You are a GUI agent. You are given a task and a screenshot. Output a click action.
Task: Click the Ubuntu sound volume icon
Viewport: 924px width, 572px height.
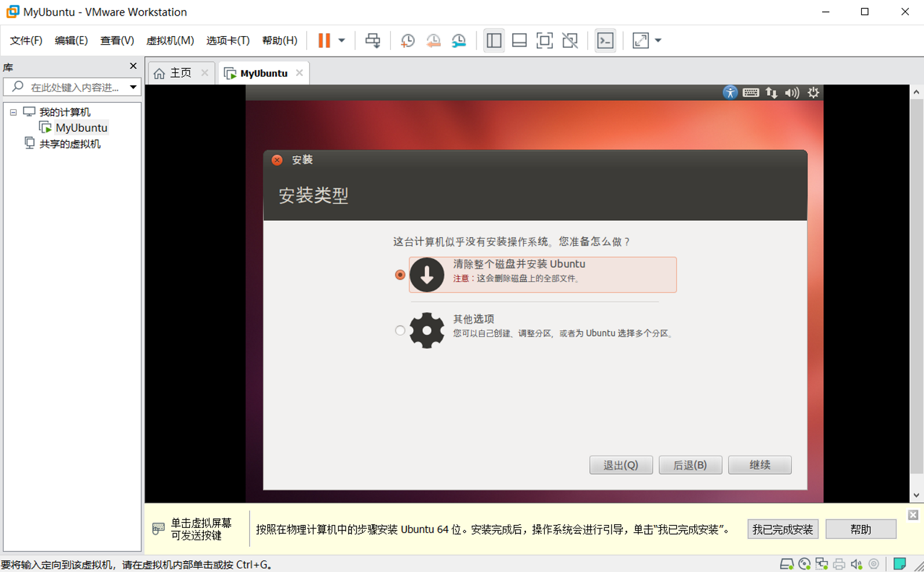click(x=793, y=93)
